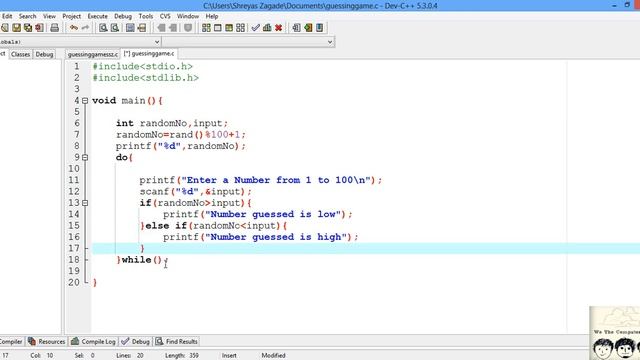This screenshot has height=360, width=640.
Task: Undo the last edit with the toolbar arrow
Action: [74, 28]
